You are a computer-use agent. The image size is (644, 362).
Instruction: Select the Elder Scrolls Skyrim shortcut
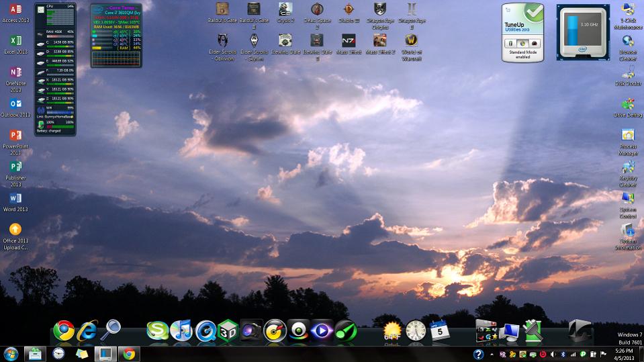254,47
